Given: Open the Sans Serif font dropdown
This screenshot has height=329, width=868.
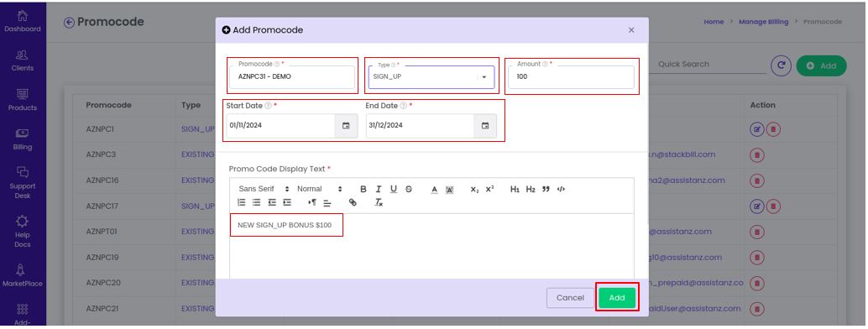Looking at the screenshot, I should [264, 189].
